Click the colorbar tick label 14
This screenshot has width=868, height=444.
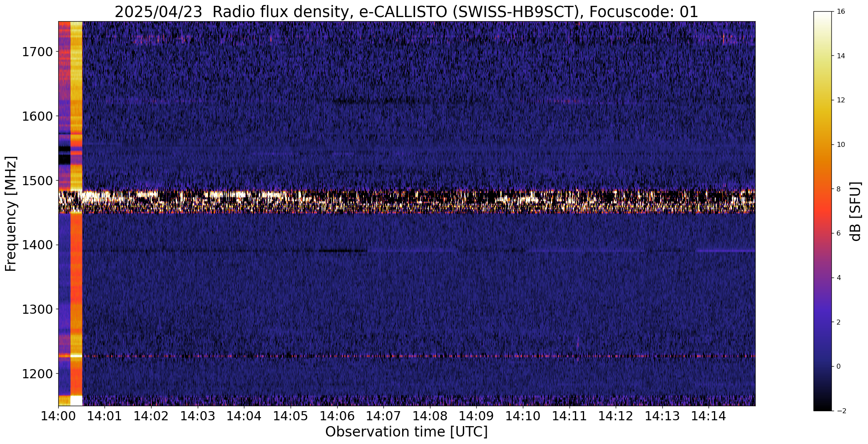(x=841, y=56)
